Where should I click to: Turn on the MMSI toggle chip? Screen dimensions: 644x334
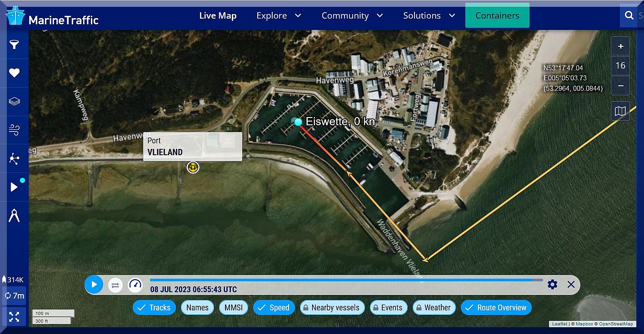click(x=234, y=308)
